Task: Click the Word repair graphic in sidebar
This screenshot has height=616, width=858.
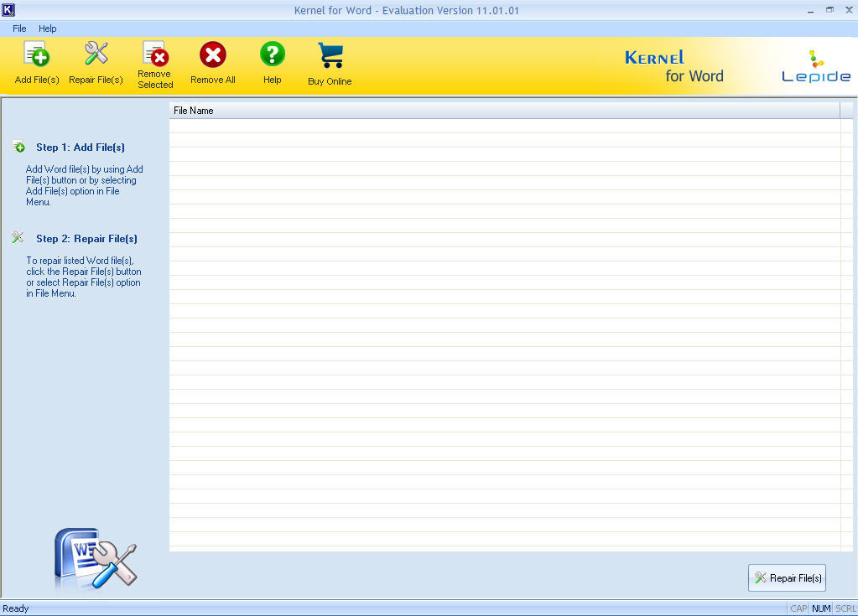Action: click(96, 559)
